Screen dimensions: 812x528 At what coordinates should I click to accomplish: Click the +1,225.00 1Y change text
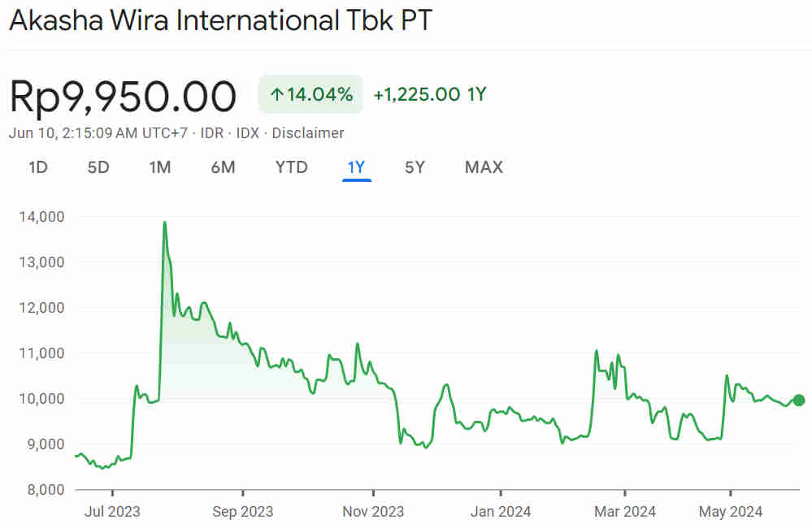(428, 93)
